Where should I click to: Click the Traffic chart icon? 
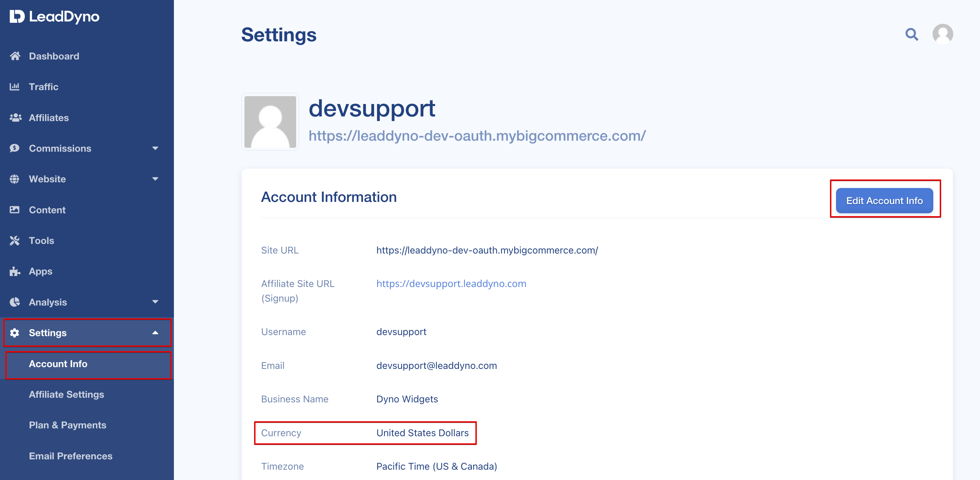coord(15,87)
